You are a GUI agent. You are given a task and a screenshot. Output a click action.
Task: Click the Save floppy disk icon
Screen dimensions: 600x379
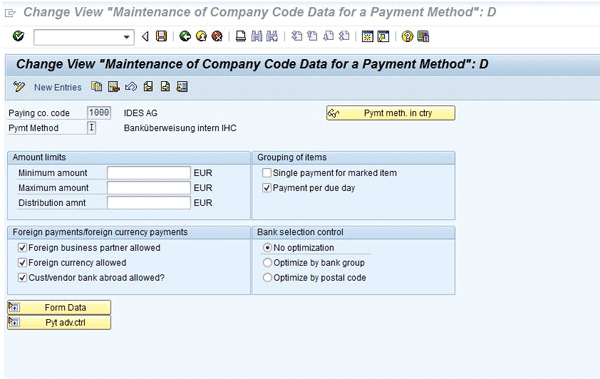[161, 36]
